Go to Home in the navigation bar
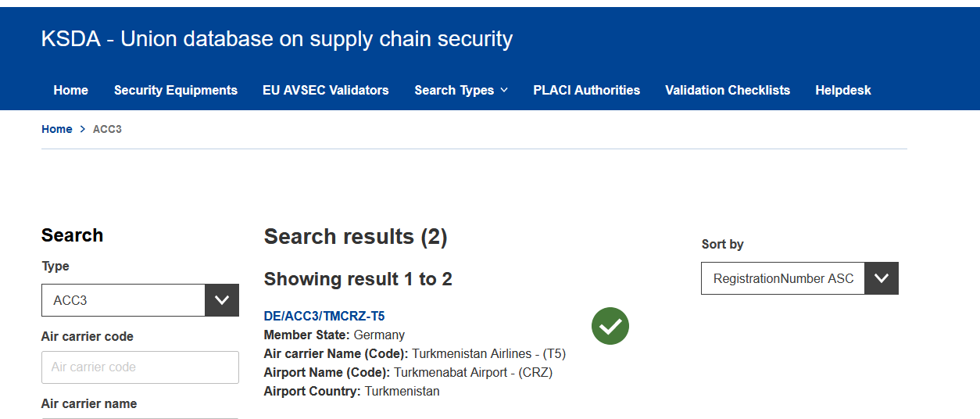Image resolution: width=980 pixels, height=419 pixels. tap(70, 90)
